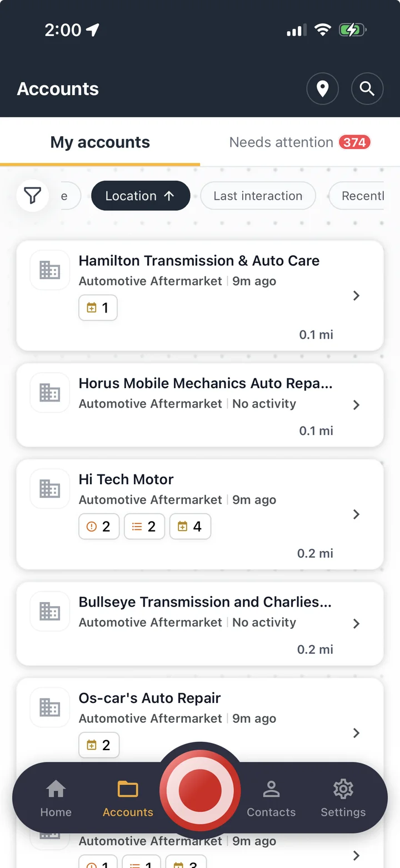Tap the search magnifier icon
Image resolution: width=400 pixels, height=868 pixels.
pyautogui.click(x=367, y=89)
